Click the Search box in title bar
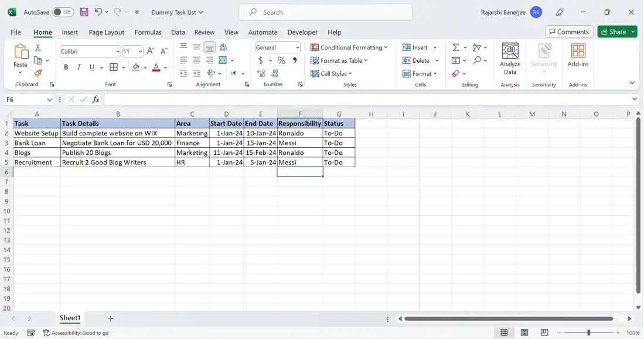644x339 pixels. [x=326, y=12]
